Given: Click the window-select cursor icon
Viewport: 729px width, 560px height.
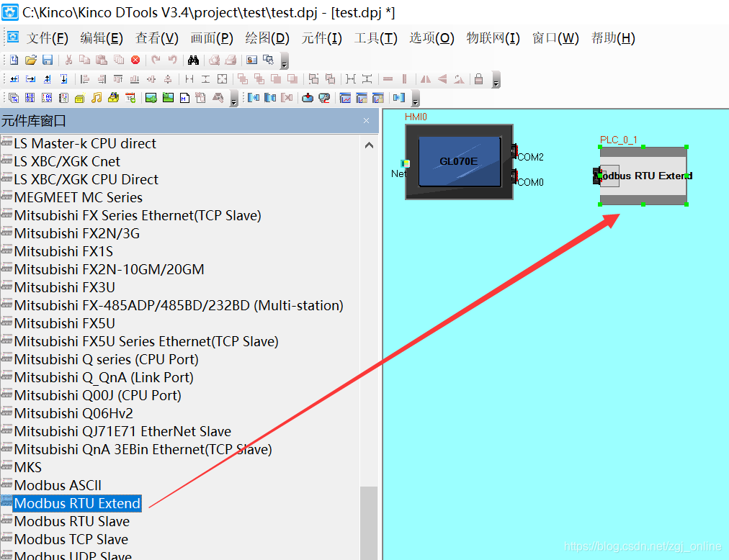Looking at the screenshot, I should click(268, 60).
